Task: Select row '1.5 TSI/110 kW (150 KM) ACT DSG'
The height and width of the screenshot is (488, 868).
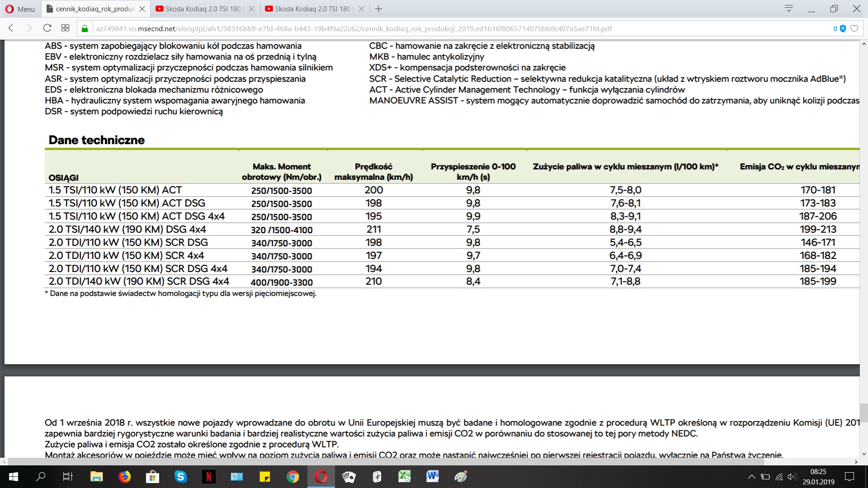Action: point(452,203)
